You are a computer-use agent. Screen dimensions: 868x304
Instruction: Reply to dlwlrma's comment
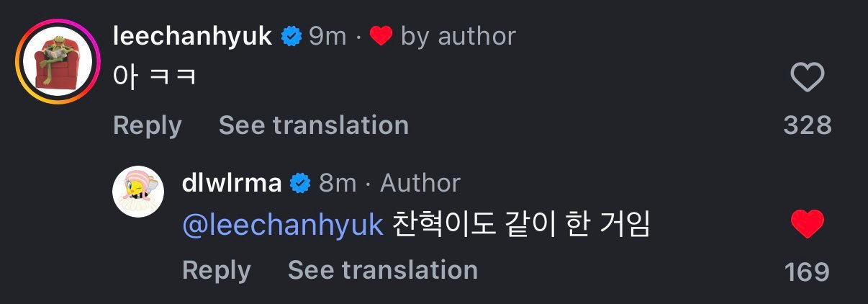point(216,270)
